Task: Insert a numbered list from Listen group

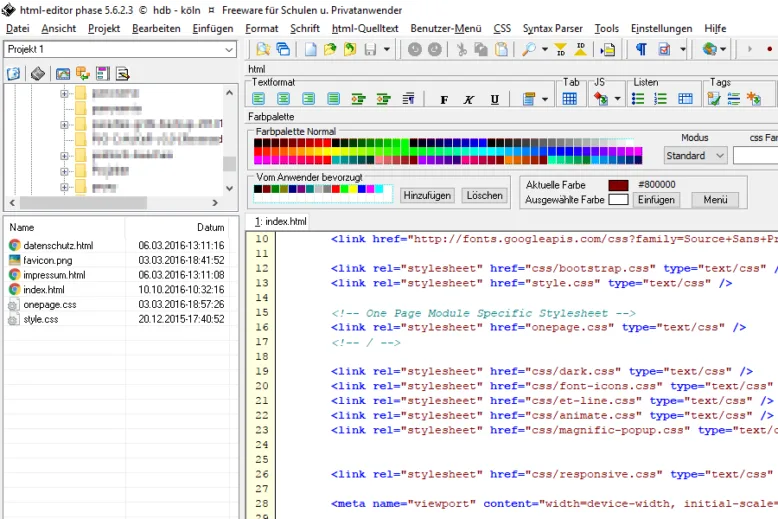Action: 660,99
